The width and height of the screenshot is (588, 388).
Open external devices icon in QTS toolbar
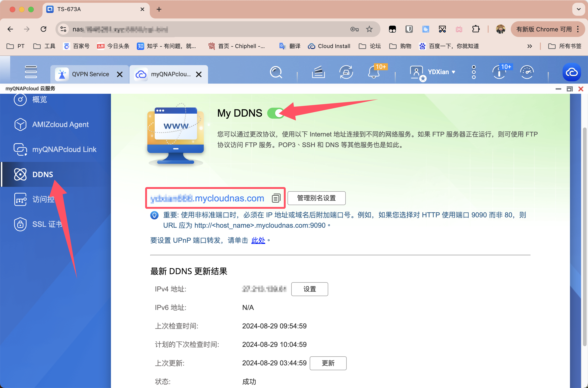[346, 72]
